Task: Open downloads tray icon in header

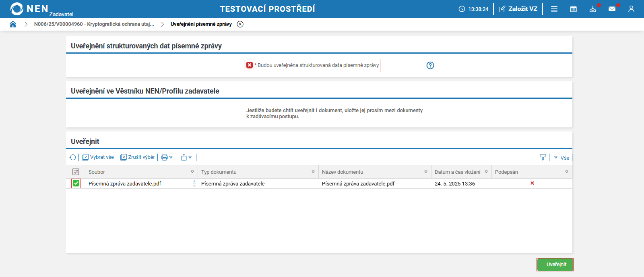Action: tap(593, 9)
